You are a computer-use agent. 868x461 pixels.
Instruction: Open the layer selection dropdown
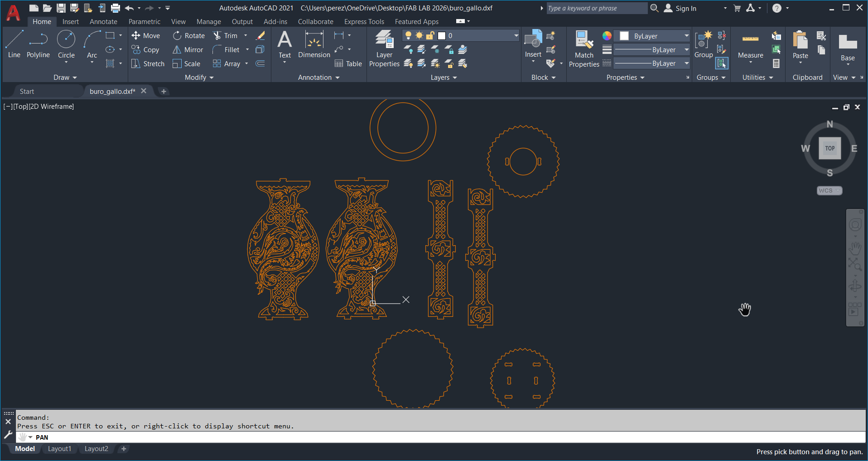tap(516, 35)
